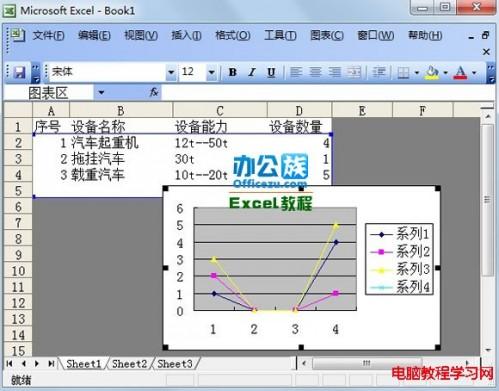Click chart legend entry 系列4

click(x=400, y=287)
